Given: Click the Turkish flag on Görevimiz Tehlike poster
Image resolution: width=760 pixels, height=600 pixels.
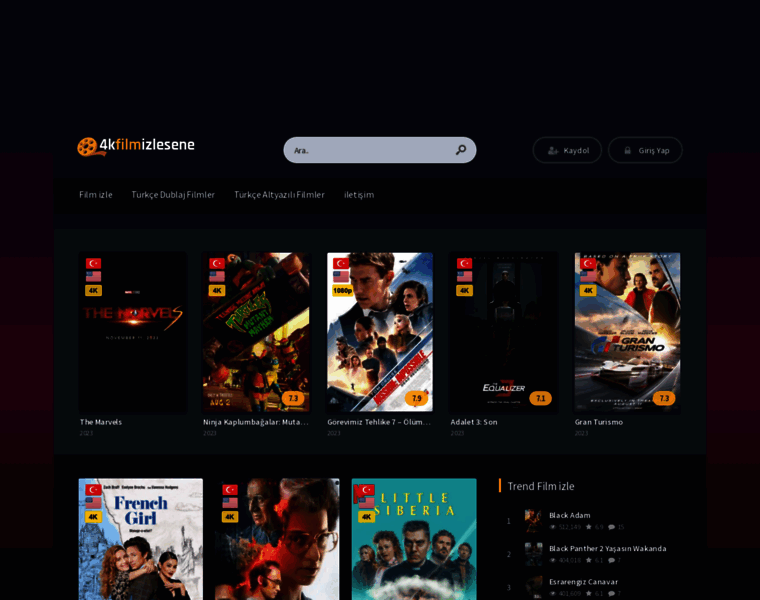Looking at the screenshot, I should [x=341, y=263].
